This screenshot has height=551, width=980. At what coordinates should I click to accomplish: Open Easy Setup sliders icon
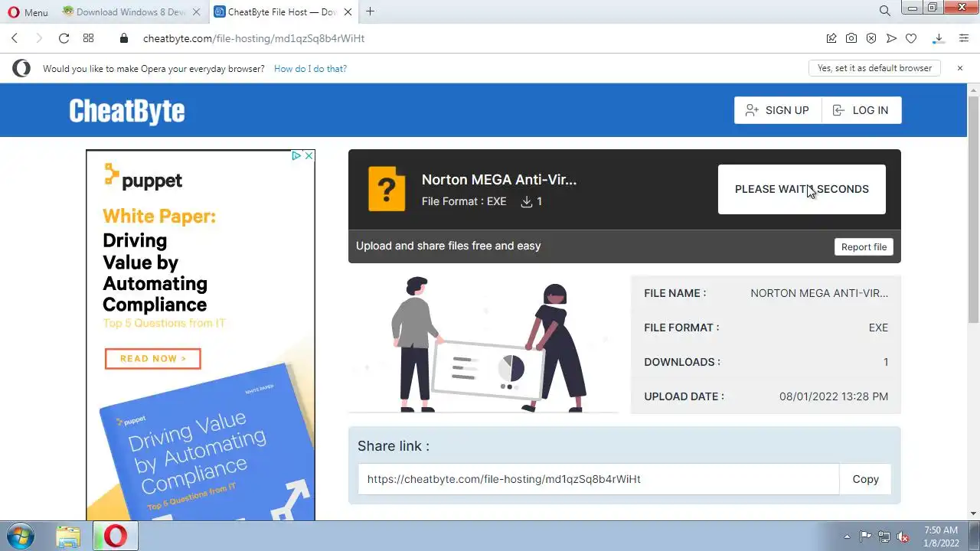(x=963, y=38)
